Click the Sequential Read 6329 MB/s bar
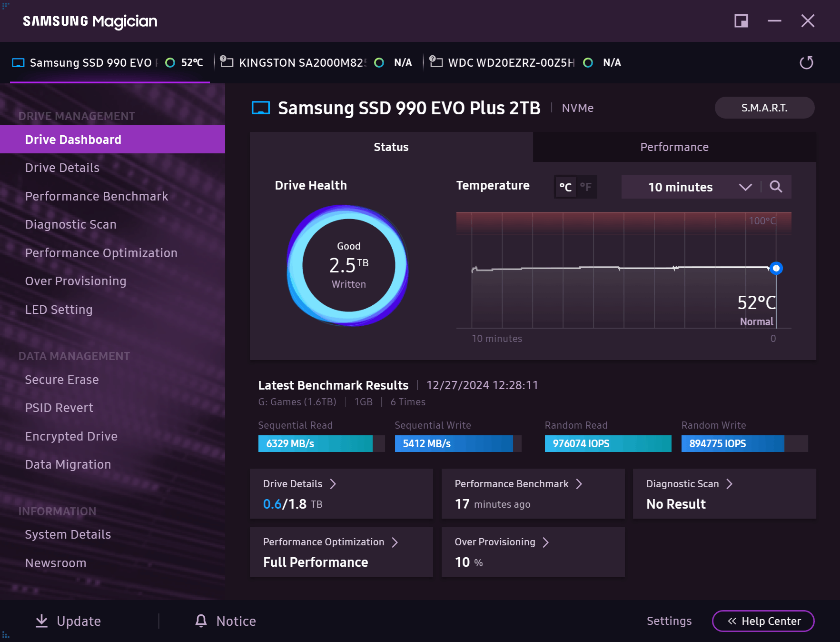 (x=321, y=443)
